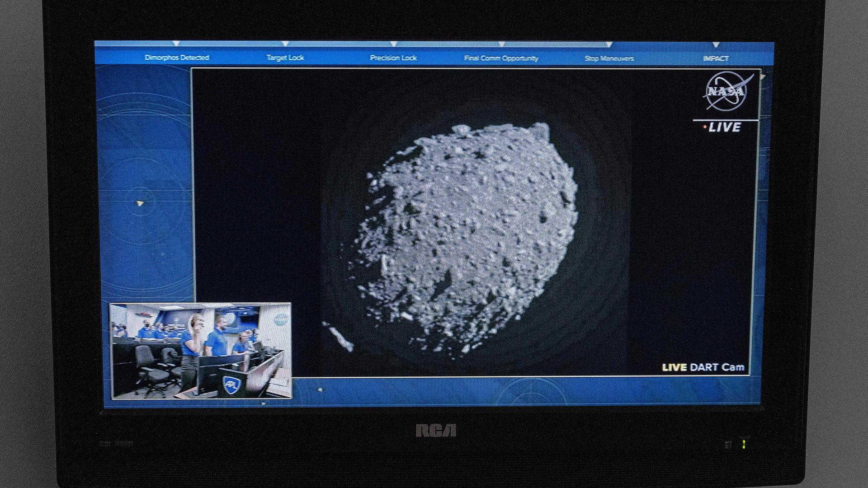
Task: Click the APL shield logo in the inset video
Action: (231, 385)
